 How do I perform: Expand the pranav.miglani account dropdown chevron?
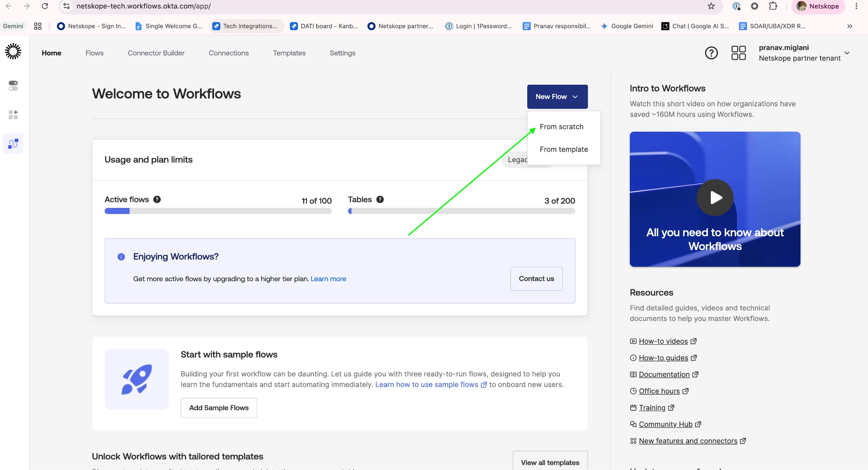tap(847, 53)
